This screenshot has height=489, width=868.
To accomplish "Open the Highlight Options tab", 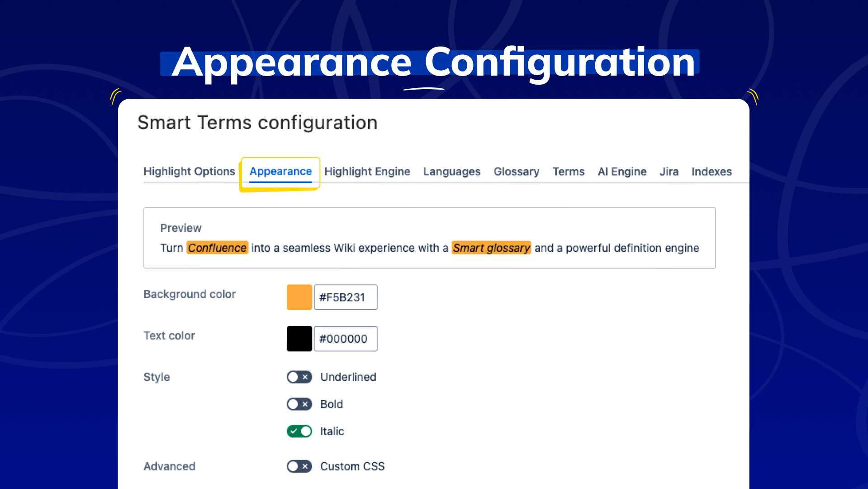I will (x=189, y=172).
